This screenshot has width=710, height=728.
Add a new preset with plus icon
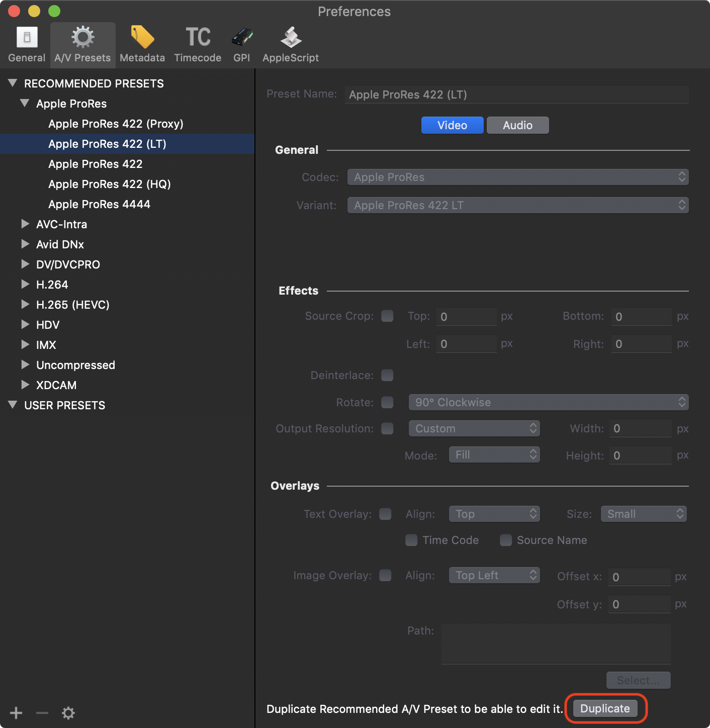coord(16,712)
